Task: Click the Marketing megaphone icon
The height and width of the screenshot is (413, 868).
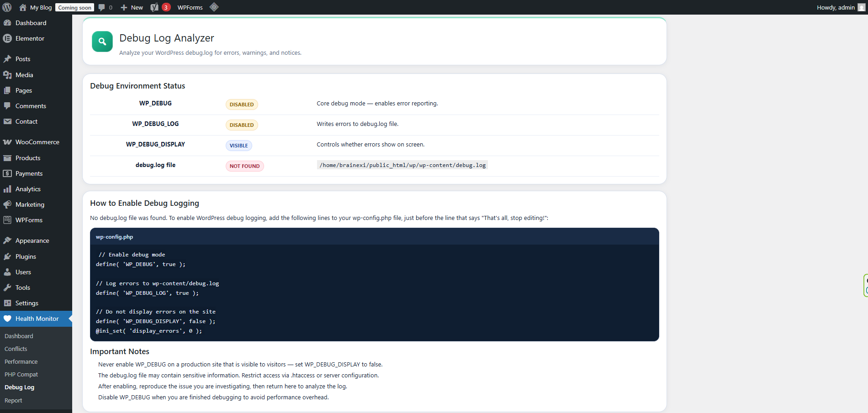Action: [x=7, y=204]
